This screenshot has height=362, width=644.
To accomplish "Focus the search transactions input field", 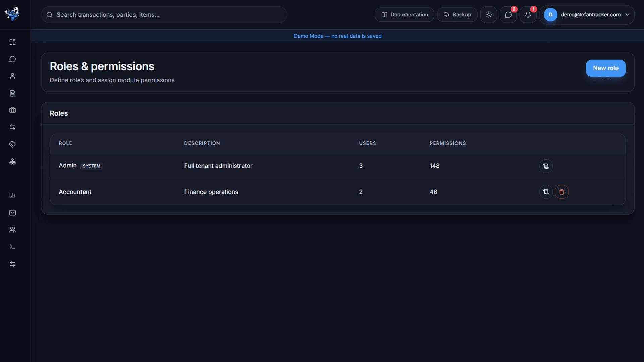I will [x=164, y=15].
